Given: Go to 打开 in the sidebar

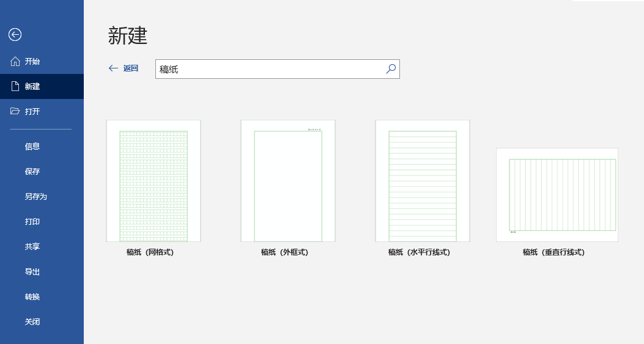Looking at the screenshot, I should pyautogui.click(x=42, y=111).
